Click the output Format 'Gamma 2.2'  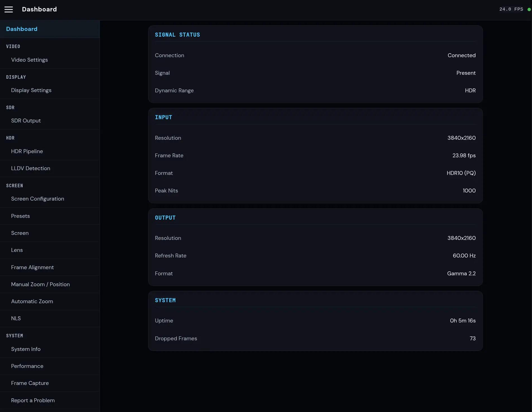coord(461,274)
